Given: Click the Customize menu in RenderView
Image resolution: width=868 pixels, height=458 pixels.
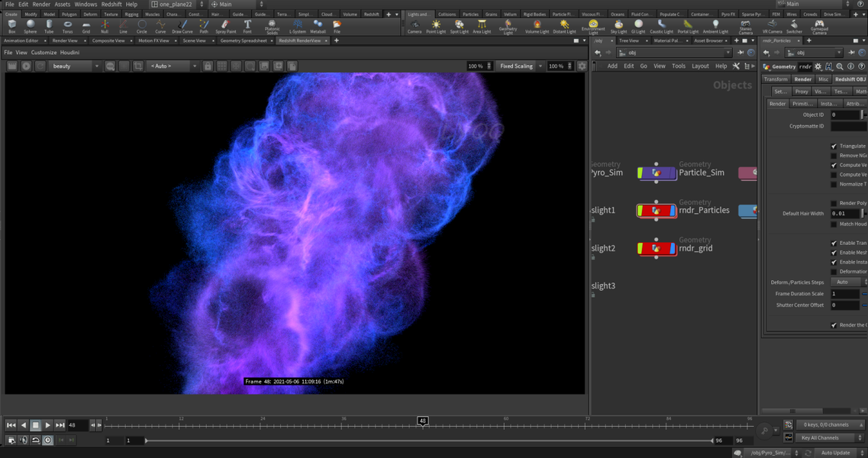Looking at the screenshot, I should [x=44, y=53].
